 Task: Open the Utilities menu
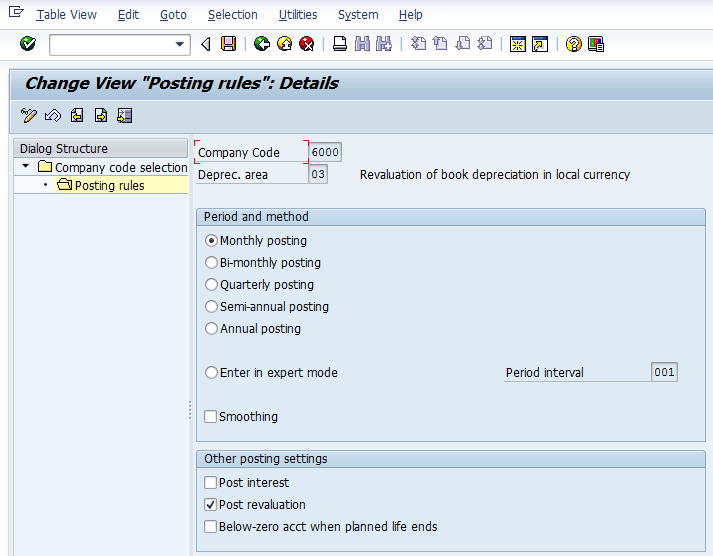click(298, 15)
